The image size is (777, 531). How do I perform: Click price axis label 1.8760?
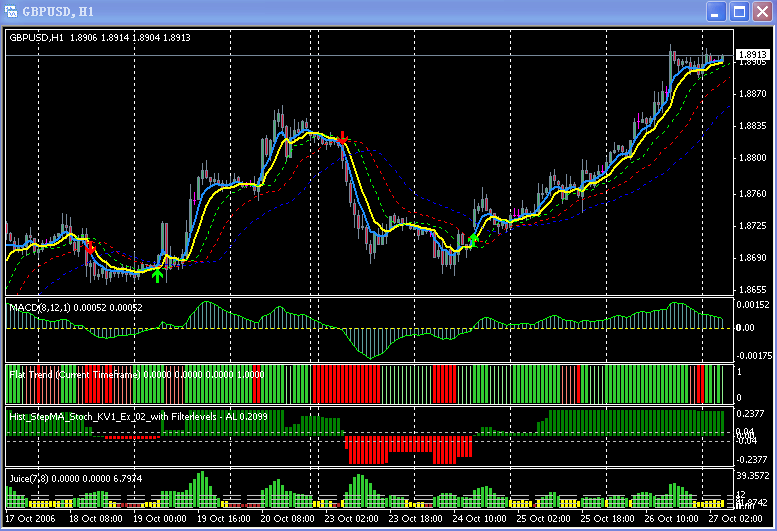752,194
